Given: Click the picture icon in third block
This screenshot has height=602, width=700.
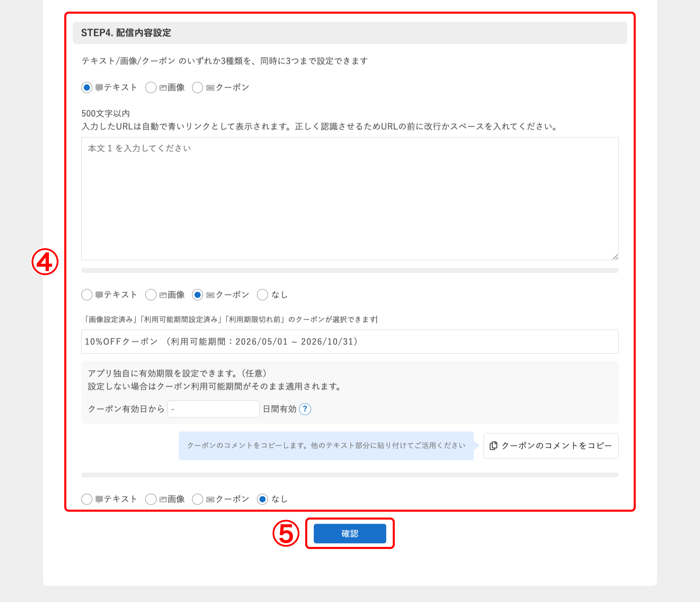Looking at the screenshot, I should [163, 500].
